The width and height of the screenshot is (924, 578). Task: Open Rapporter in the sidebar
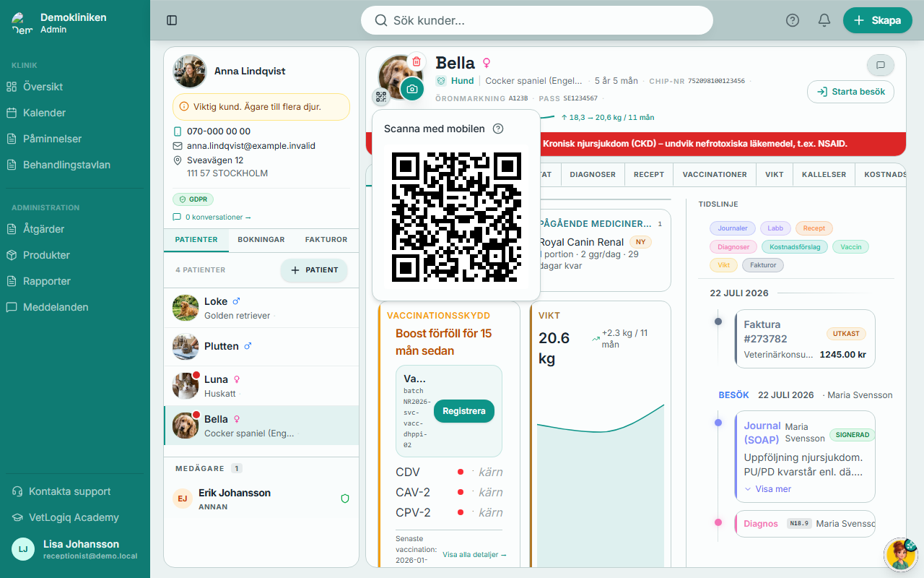pos(75,281)
